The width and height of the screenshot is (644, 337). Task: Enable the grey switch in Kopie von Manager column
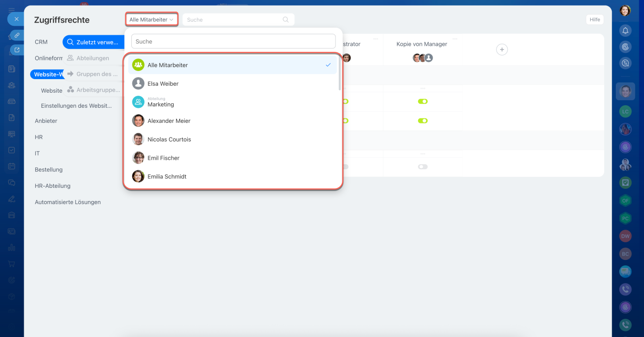(x=423, y=167)
